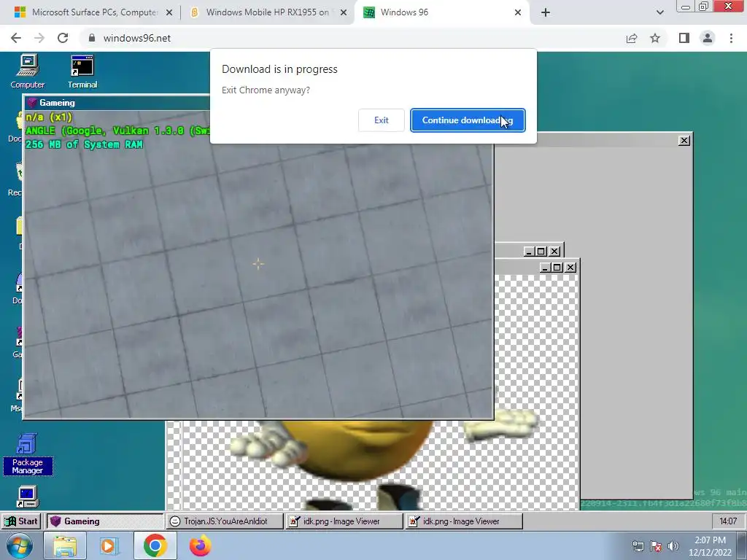
Task: Toggle the Chrome side panel
Action: [684, 38]
